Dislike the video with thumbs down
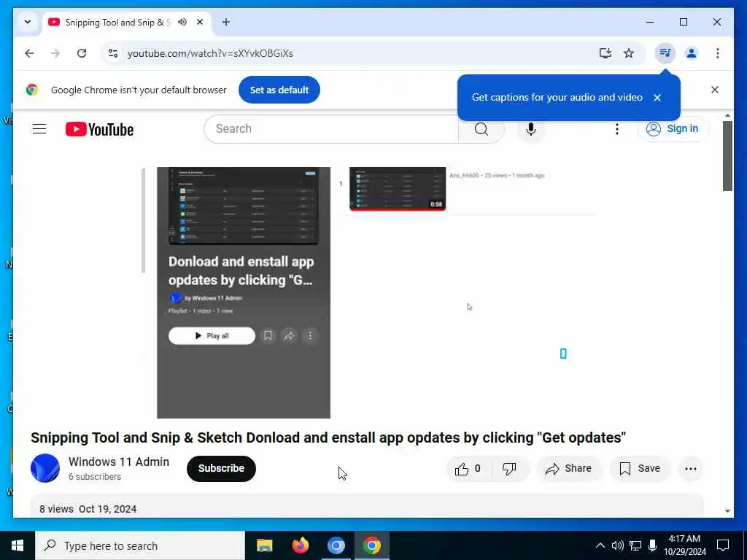The image size is (747, 560). 509,469
